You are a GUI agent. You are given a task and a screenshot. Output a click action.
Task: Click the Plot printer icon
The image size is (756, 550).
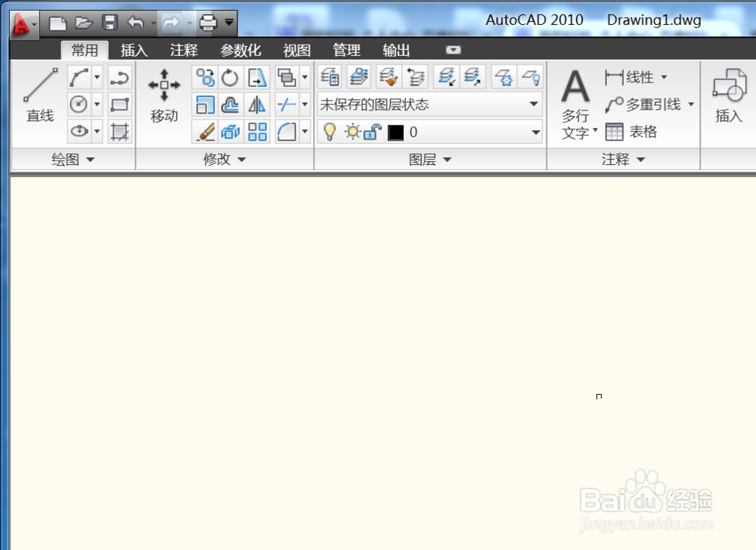[209, 22]
